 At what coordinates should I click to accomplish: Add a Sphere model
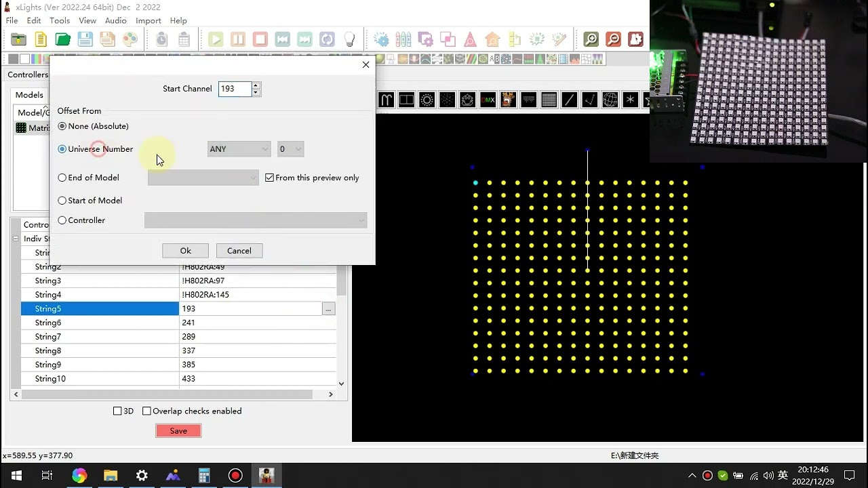pos(610,100)
